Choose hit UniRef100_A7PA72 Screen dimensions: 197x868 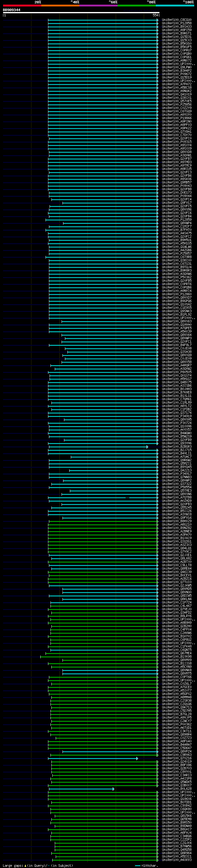(176, 84)
